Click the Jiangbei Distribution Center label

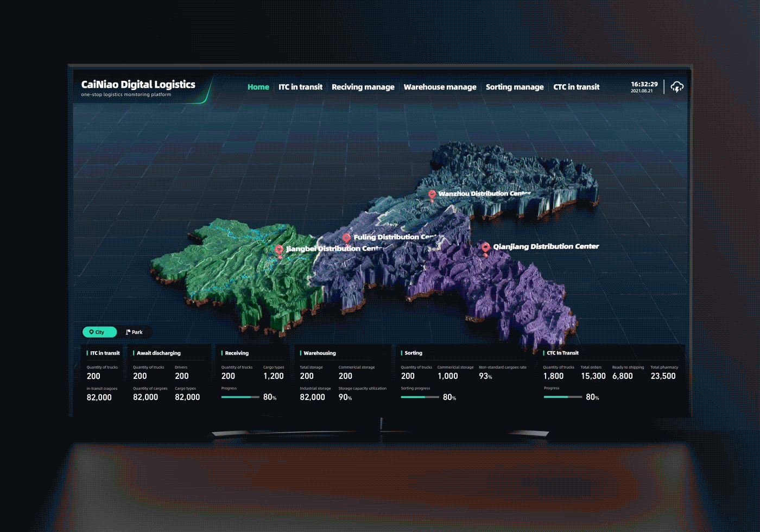334,249
